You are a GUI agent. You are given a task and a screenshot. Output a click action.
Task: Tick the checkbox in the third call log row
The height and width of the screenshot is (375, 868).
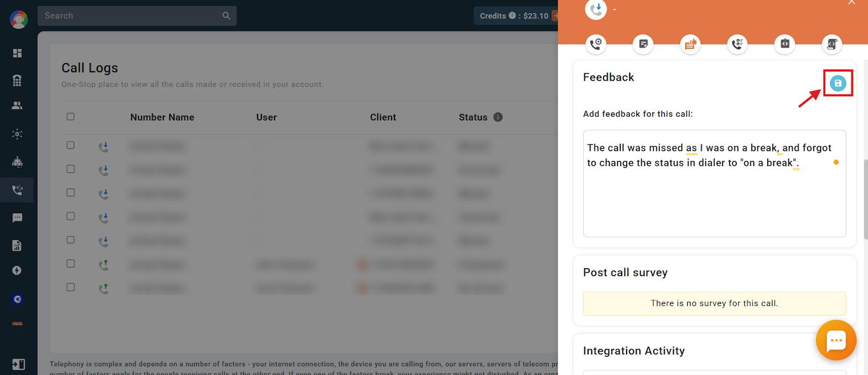(x=71, y=193)
